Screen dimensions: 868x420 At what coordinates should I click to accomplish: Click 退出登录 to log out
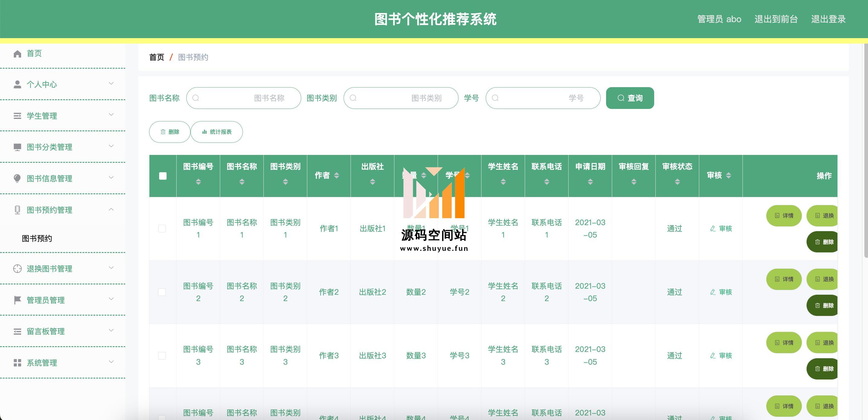pos(828,19)
